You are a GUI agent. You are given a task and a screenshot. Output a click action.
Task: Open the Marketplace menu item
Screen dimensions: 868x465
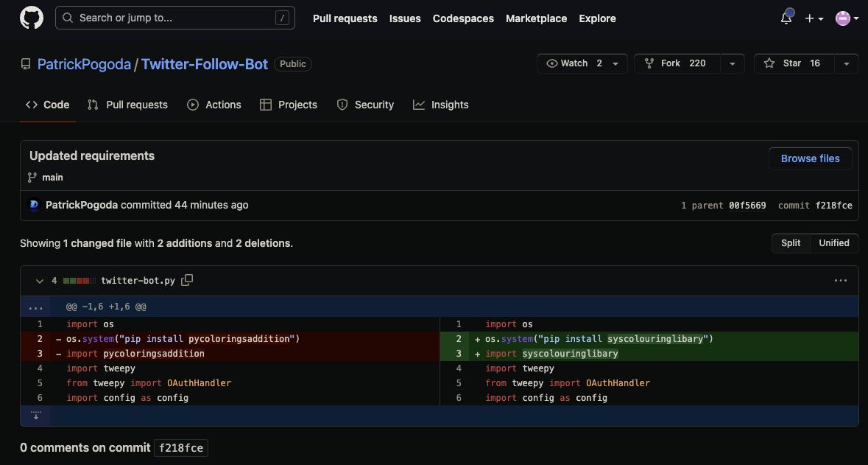point(536,18)
